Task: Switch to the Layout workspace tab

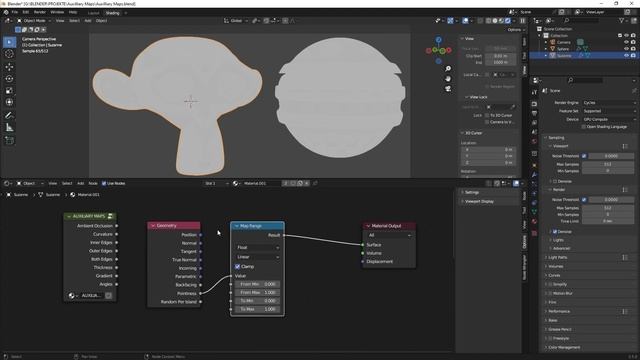Action: [x=93, y=13]
